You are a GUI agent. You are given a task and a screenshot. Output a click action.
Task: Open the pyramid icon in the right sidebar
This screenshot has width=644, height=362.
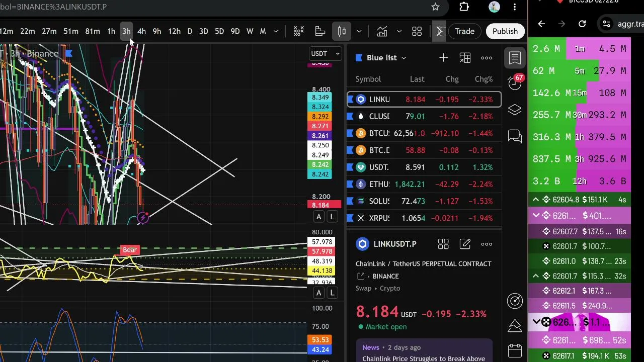[x=515, y=326]
